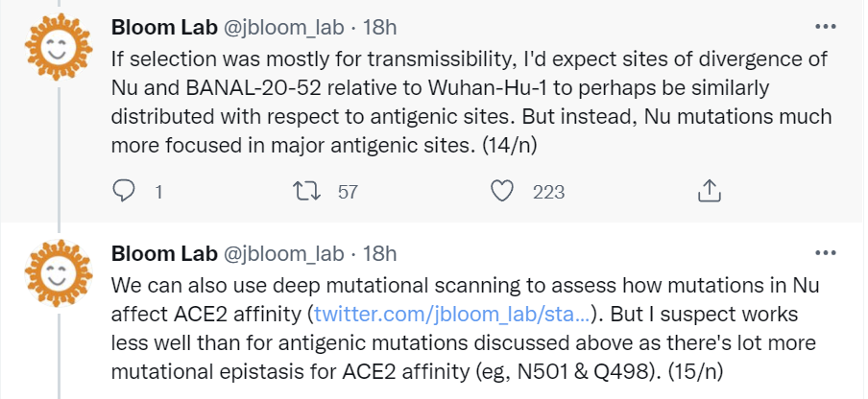Viewport: 868px width, 399px height.
Task: Retweet the 14/n tweet
Action: pyautogui.click(x=310, y=191)
